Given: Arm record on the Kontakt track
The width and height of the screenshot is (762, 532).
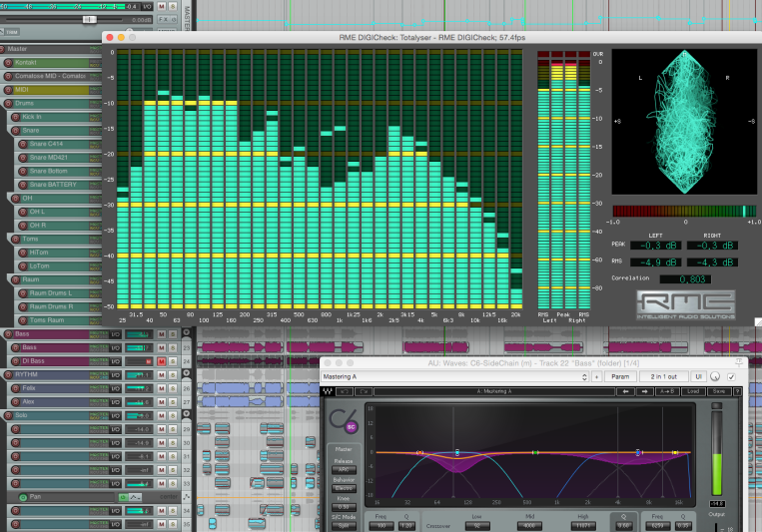Looking at the screenshot, I should point(8,63).
